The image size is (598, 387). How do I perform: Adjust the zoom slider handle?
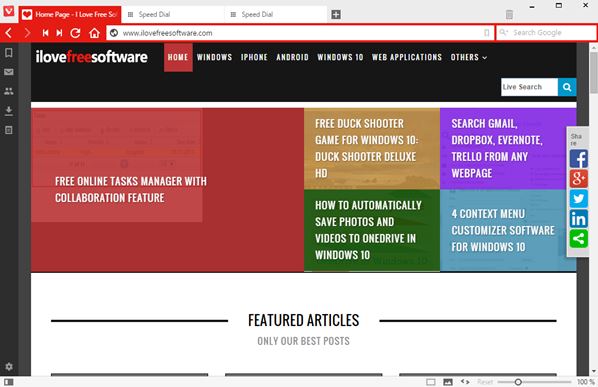tap(518, 382)
